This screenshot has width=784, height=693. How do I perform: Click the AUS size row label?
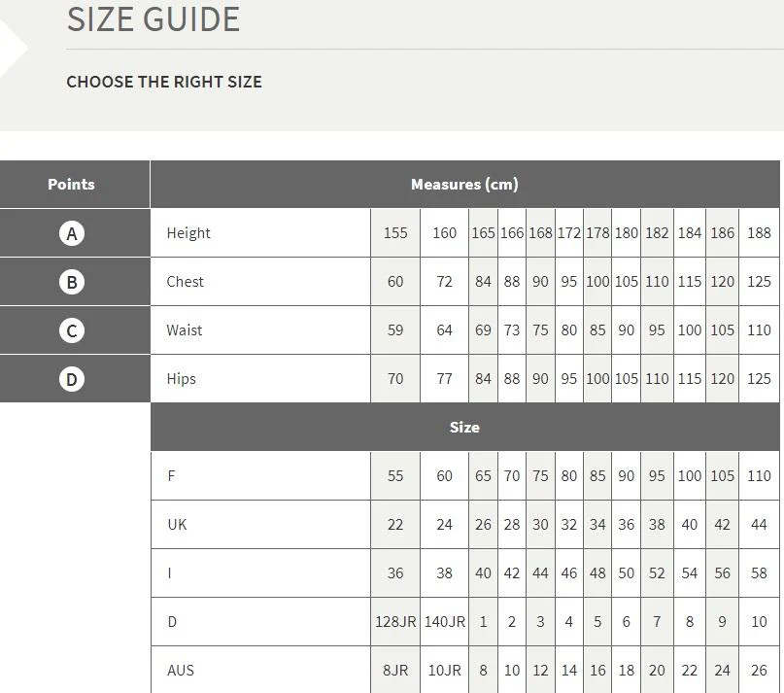pos(181,670)
